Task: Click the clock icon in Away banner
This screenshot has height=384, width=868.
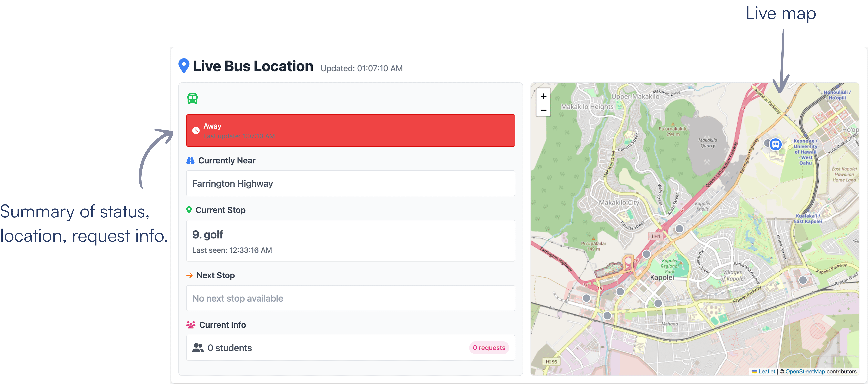Action: tap(196, 131)
